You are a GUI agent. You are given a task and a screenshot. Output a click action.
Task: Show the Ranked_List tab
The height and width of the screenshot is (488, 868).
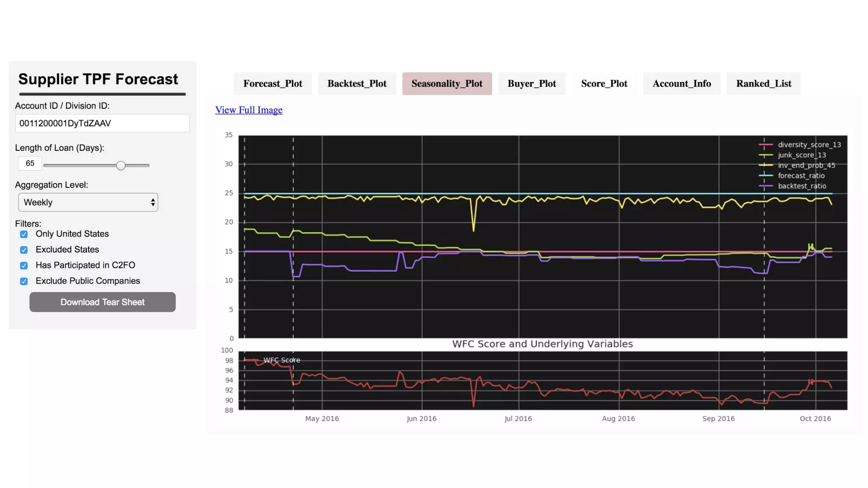[763, 83]
